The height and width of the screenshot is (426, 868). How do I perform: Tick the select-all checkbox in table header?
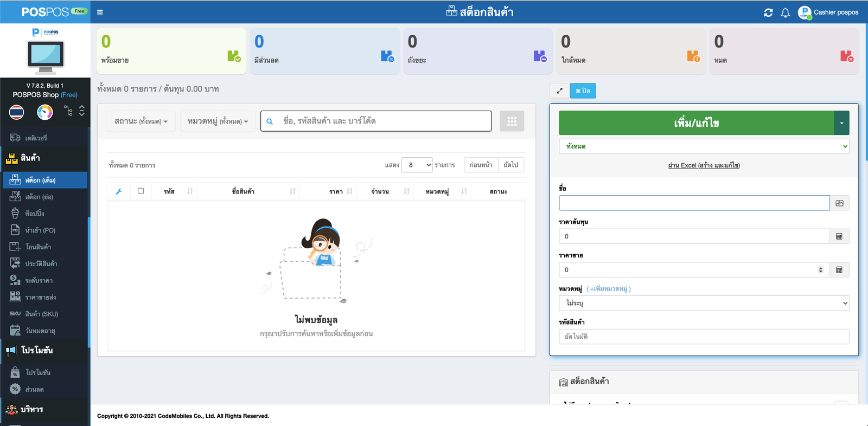[141, 191]
